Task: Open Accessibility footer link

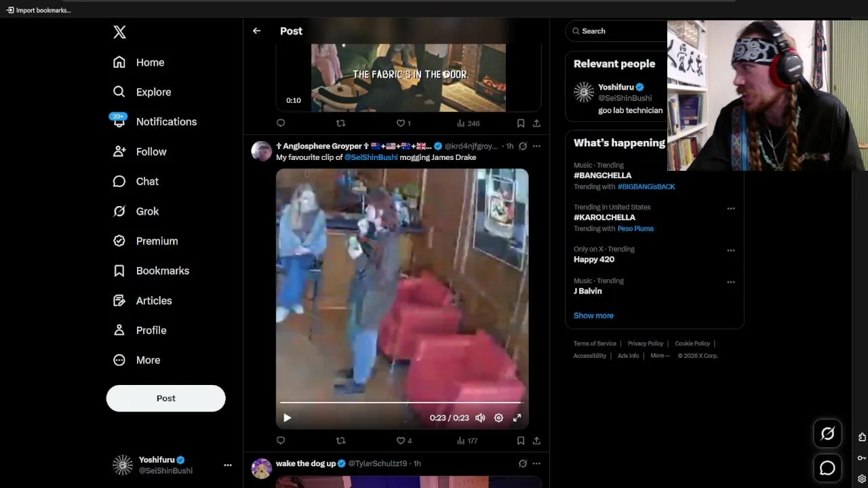Action: (590, 356)
